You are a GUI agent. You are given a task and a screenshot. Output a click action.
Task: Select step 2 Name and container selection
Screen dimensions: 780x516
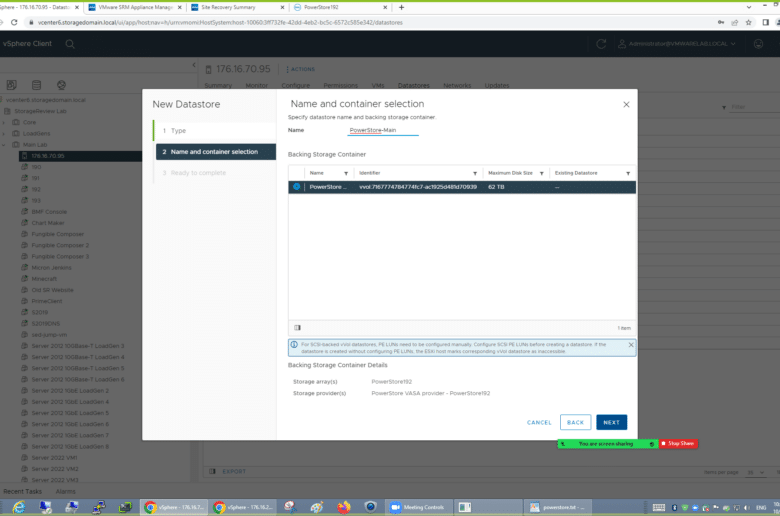pyautogui.click(x=216, y=152)
